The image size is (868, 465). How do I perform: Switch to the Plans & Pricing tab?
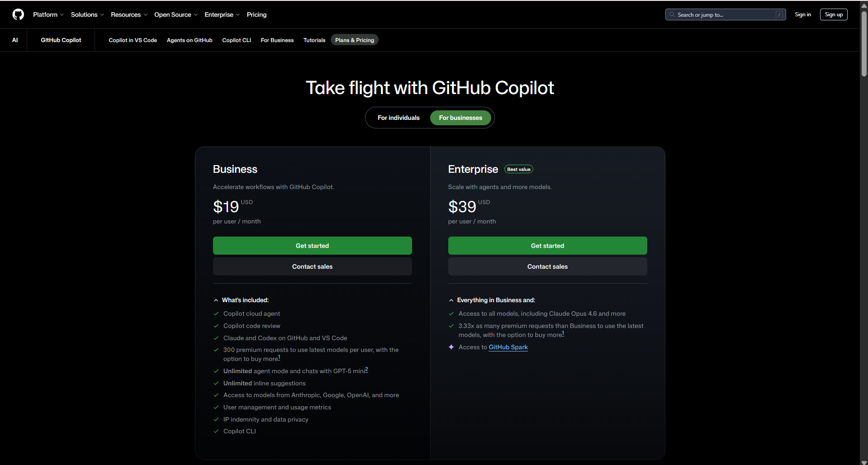354,40
